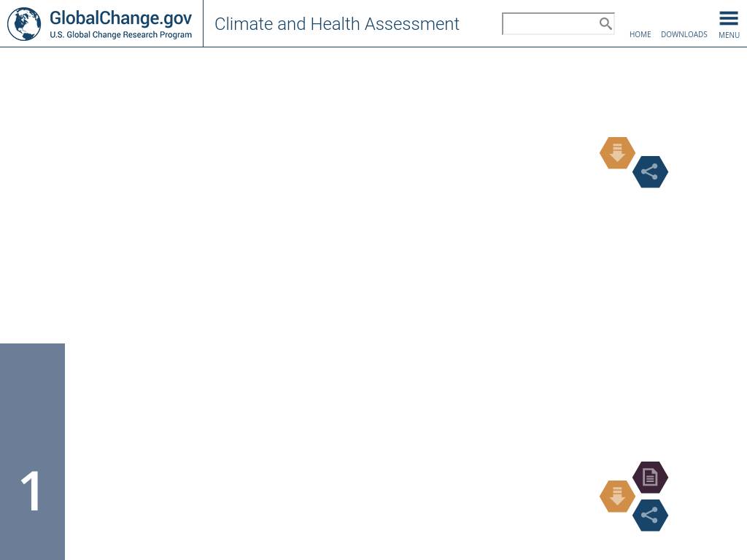Click the upper orange download hexagon
Image resolution: width=747 pixels, height=560 pixels.
tap(617, 153)
